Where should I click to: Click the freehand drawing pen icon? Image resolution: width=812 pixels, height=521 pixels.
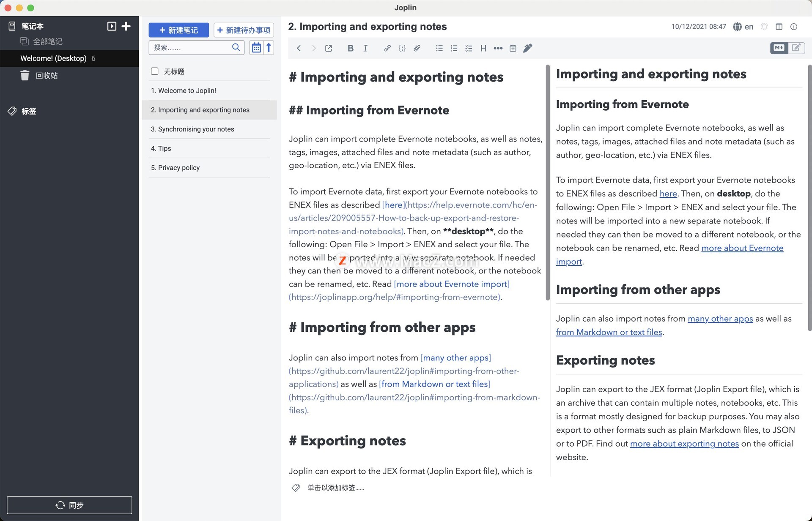coord(527,48)
